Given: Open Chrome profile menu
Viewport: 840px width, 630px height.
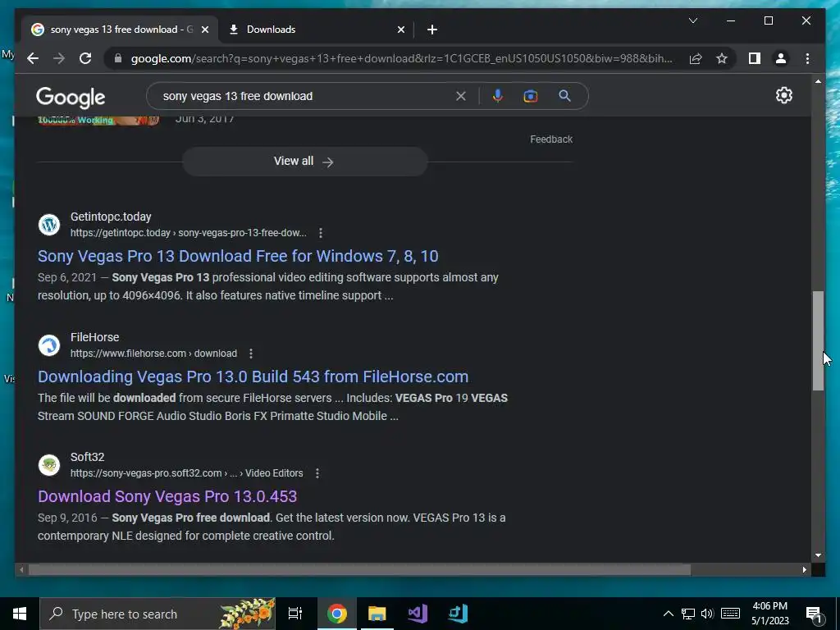Looking at the screenshot, I should point(781,58).
